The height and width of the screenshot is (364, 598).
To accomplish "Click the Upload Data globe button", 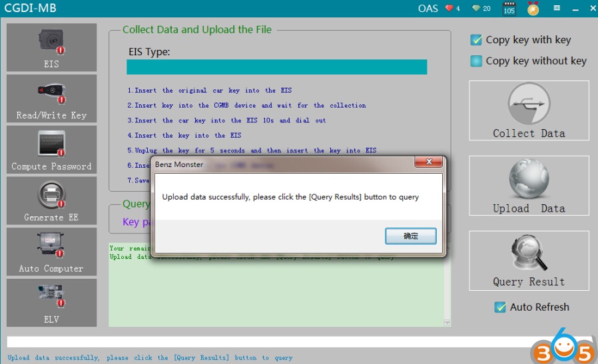I will (x=529, y=186).
